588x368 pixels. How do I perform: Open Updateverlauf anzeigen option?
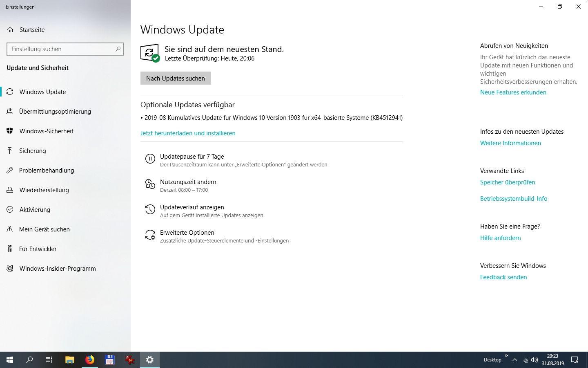211,211
